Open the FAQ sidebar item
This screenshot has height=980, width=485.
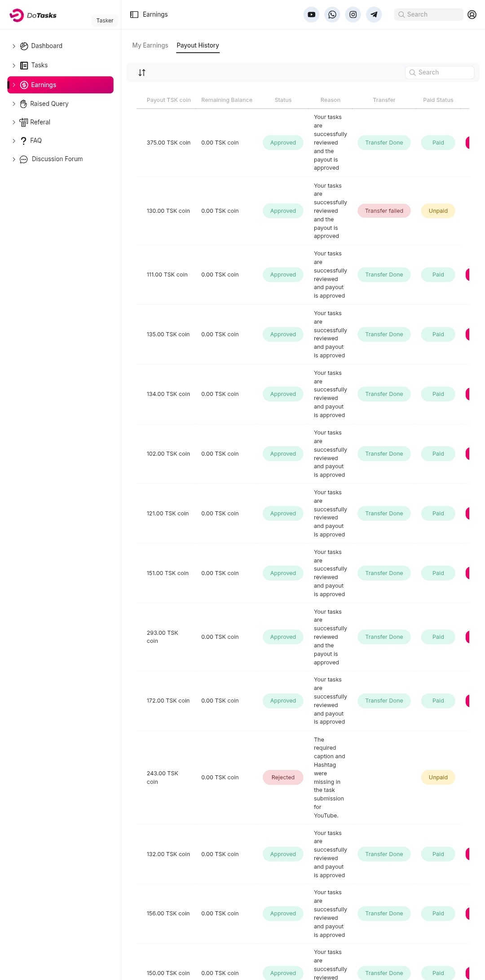(36, 141)
